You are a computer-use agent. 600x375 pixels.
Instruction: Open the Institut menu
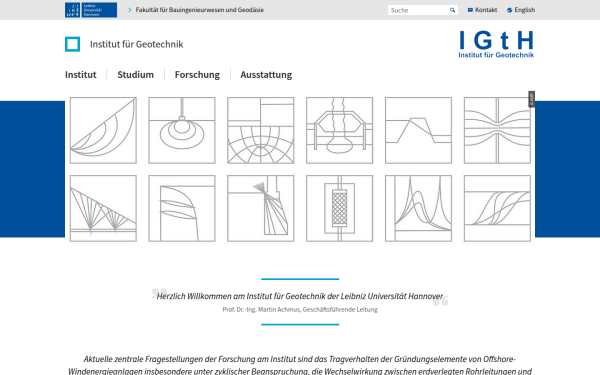80,75
